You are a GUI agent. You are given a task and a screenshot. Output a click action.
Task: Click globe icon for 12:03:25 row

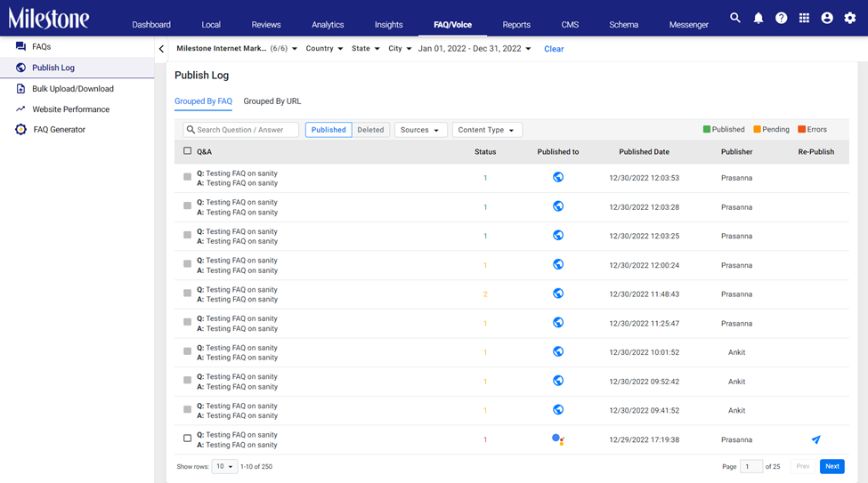click(x=558, y=235)
